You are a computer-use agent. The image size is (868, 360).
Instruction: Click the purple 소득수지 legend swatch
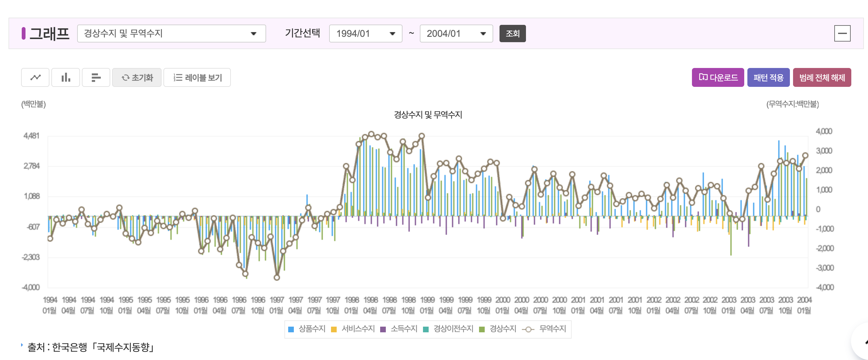(x=383, y=329)
